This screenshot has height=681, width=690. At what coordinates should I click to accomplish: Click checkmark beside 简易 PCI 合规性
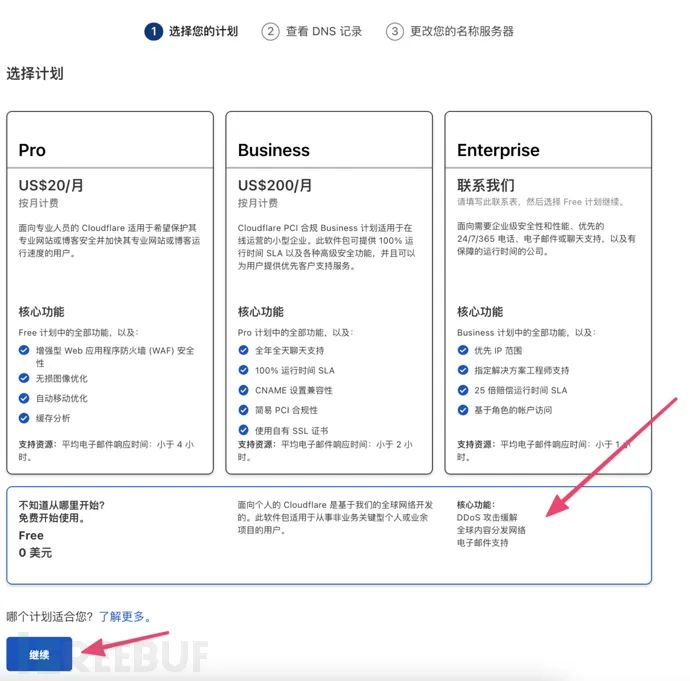pos(243,410)
